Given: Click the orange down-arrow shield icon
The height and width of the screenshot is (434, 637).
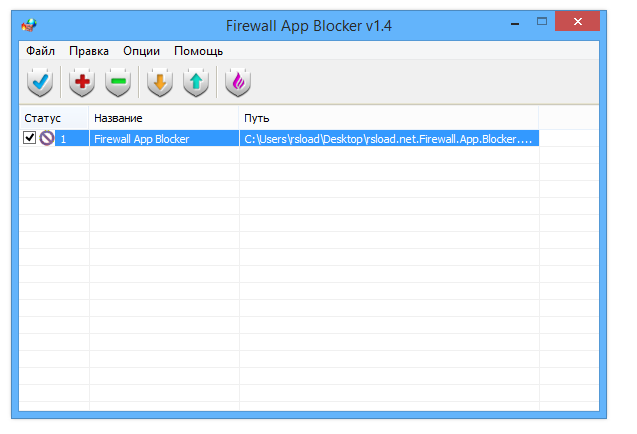Looking at the screenshot, I should click(x=160, y=83).
